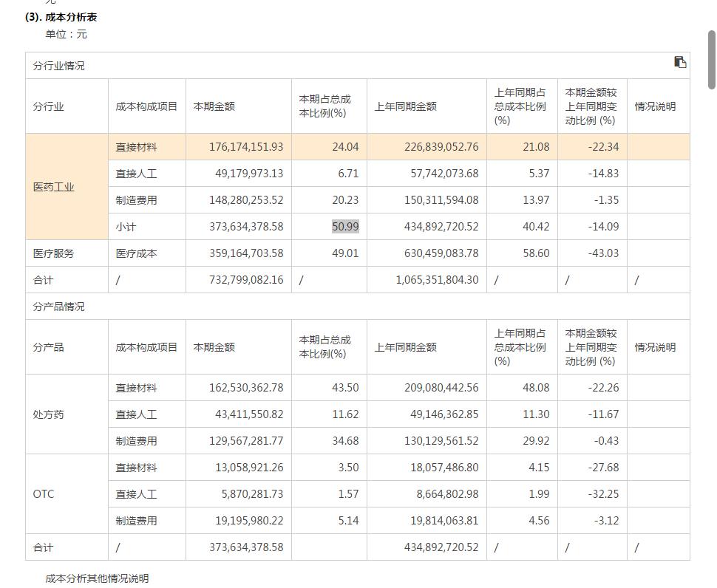This screenshot has width=717, height=588.
Task: Select the 小计 subtotal row label
Action: (126, 227)
